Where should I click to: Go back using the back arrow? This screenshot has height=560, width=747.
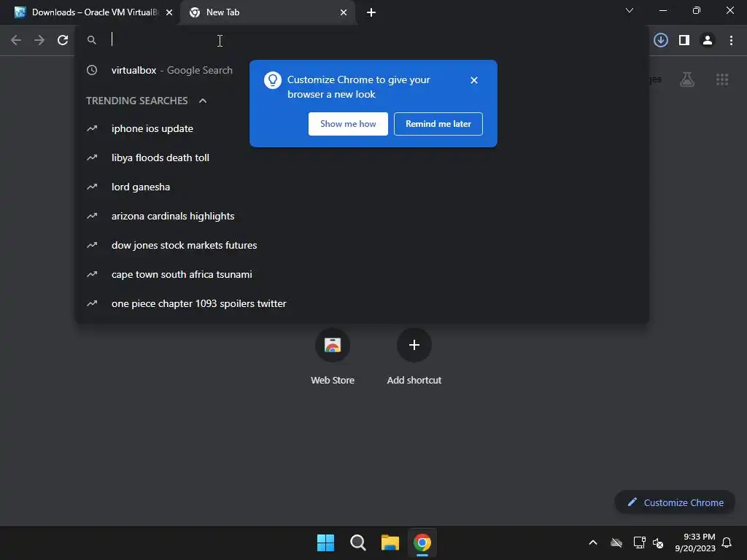pos(16,40)
